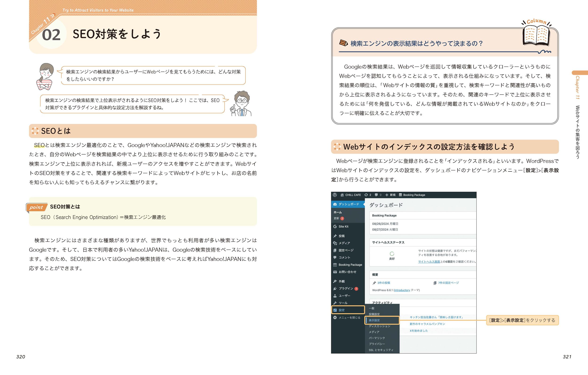Select プライバシー in the settings submenu

tap(377, 344)
